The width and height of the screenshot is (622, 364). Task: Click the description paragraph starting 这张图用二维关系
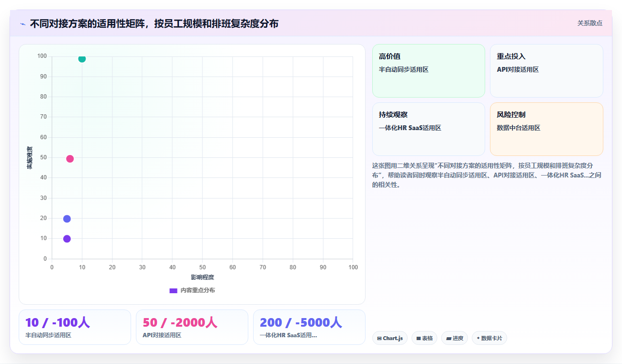(487, 175)
